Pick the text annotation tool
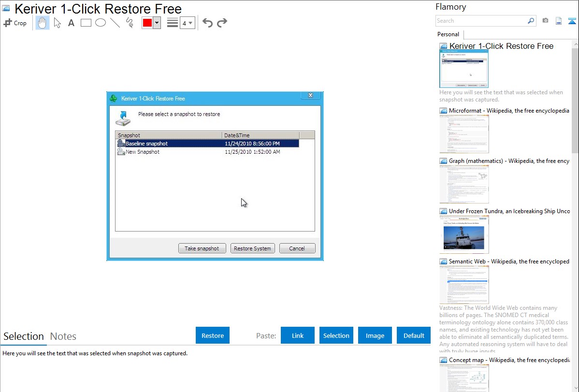Viewport: 579px width, 392px height. tap(71, 23)
